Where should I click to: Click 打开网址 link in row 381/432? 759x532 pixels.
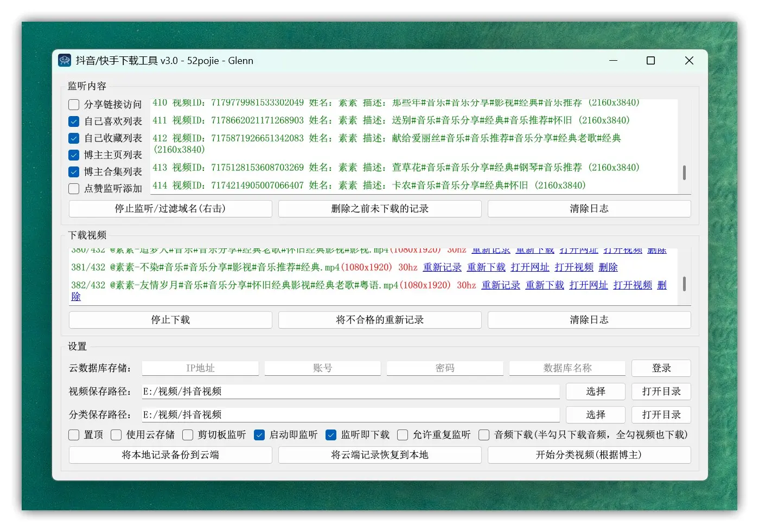(530, 267)
